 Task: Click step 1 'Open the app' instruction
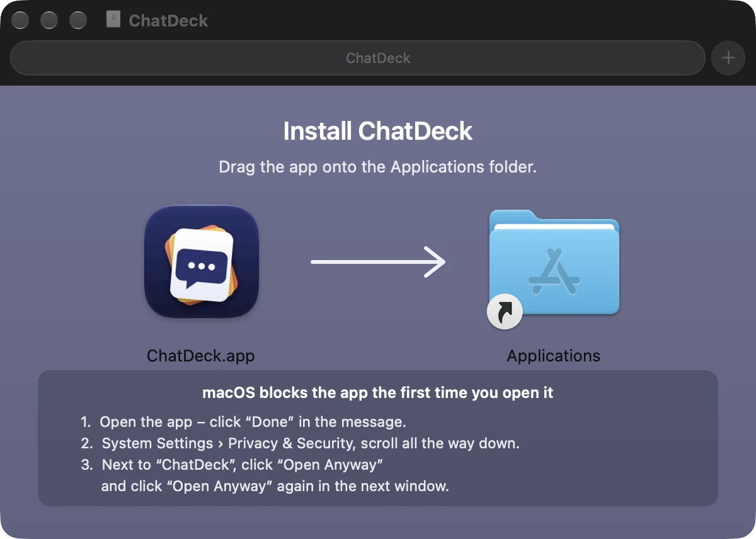click(244, 421)
